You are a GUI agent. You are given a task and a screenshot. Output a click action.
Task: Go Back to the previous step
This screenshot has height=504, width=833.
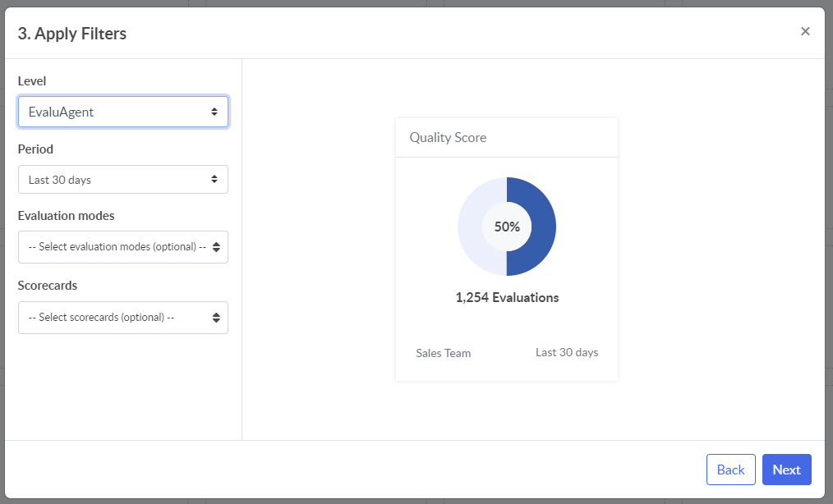point(731,470)
